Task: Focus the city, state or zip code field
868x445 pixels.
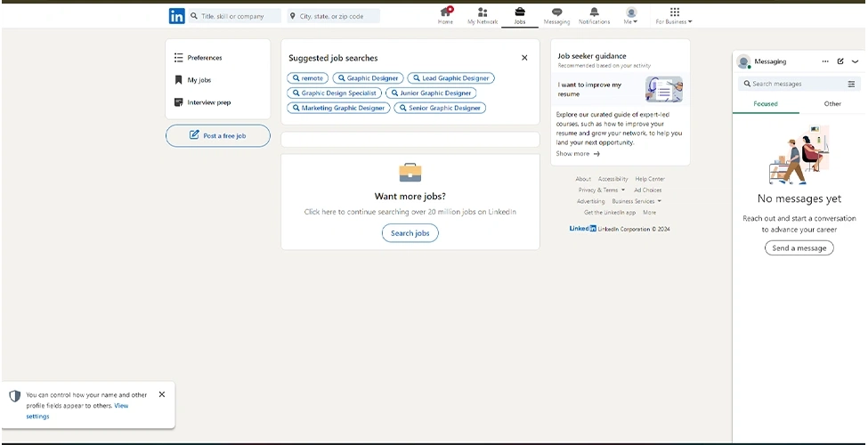Action: click(334, 16)
